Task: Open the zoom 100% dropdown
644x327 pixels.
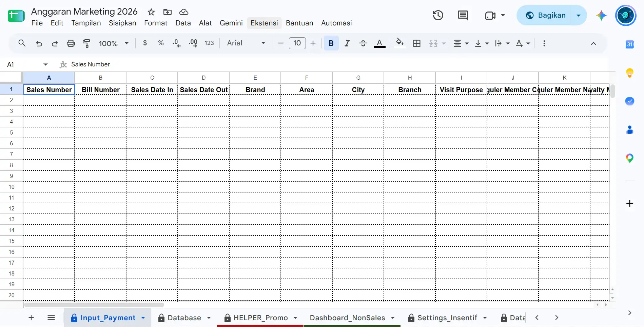Action: tap(114, 43)
